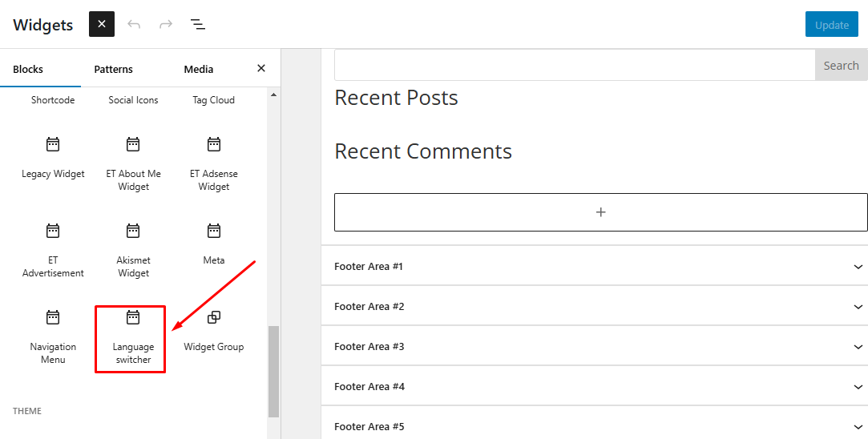Insert the ET Adsense Widget block

(x=214, y=163)
